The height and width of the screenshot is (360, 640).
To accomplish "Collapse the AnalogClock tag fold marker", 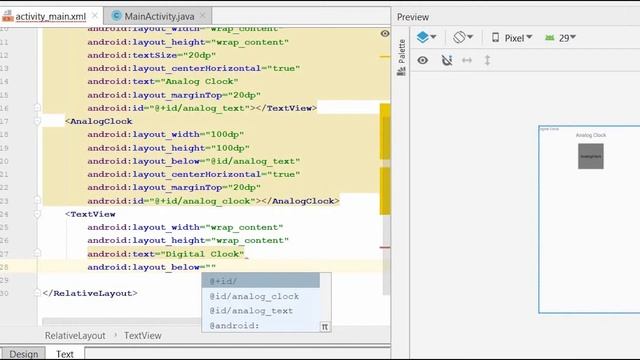I will pyautogui.click(x=37, y=121).
